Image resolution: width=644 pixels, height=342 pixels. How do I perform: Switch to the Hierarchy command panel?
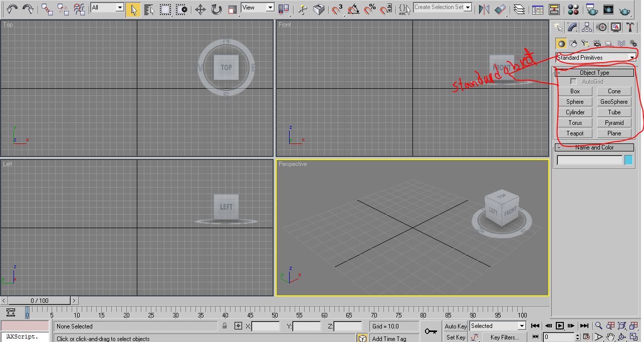585,28
